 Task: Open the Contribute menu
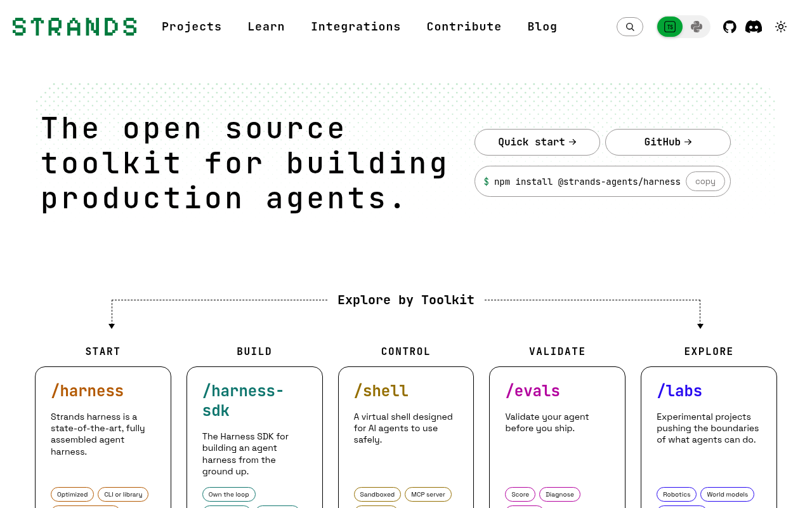(x=464, y=27)
